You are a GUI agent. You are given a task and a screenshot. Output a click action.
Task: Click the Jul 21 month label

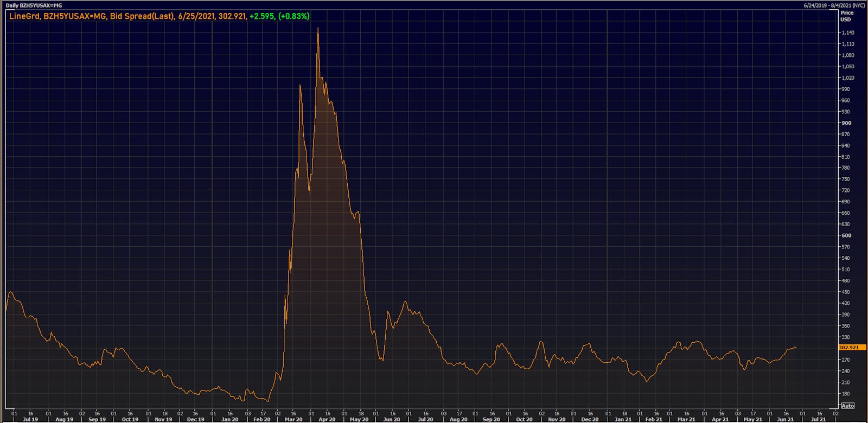[818, 419]
